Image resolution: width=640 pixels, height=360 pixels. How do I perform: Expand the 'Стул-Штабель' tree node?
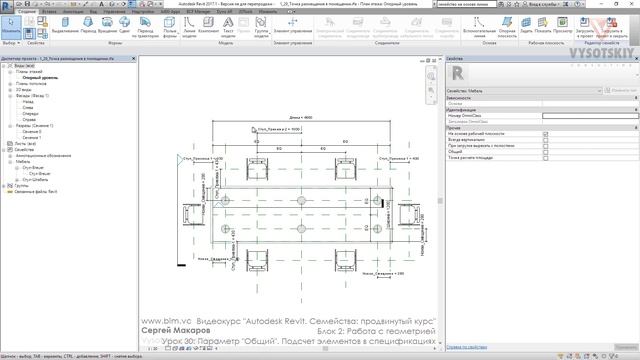pyautogui.click(x=17, y=180)
